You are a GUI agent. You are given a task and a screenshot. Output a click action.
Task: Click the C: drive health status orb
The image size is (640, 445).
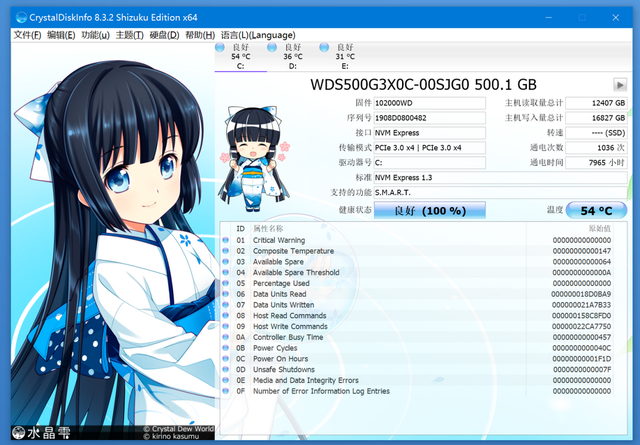[220, 47]
